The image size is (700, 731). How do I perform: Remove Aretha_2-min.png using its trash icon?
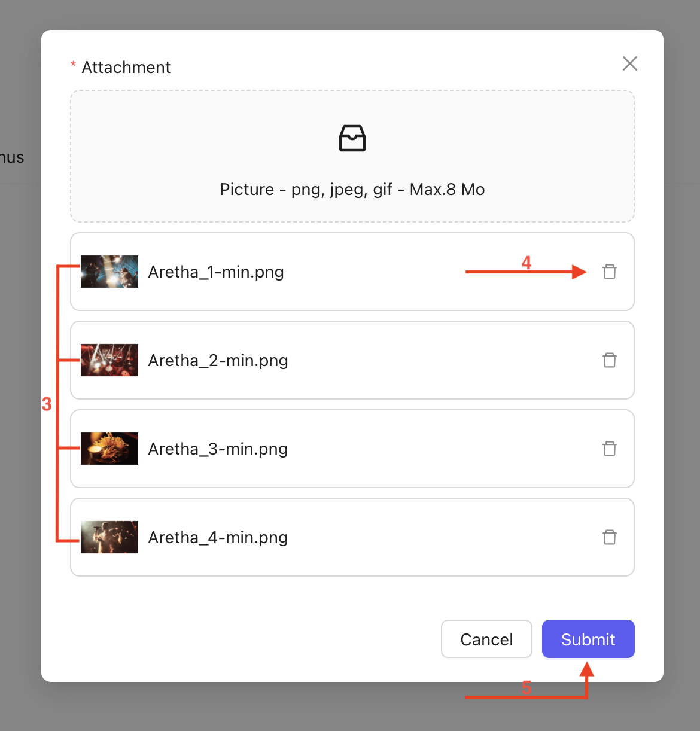[609, 360]
